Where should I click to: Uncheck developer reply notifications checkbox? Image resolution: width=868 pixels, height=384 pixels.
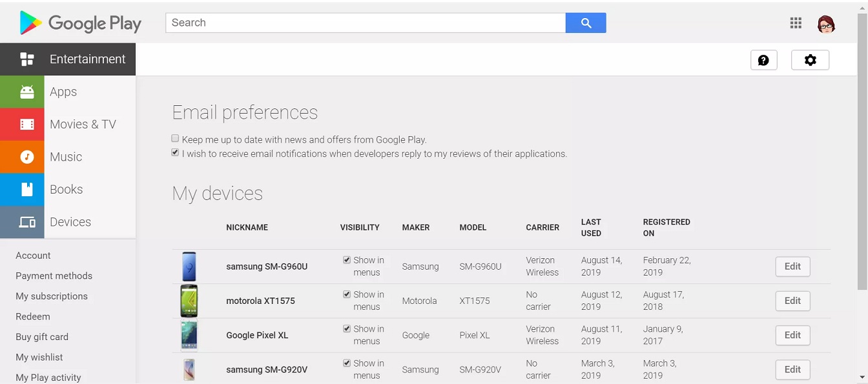[x=175, y=152]
